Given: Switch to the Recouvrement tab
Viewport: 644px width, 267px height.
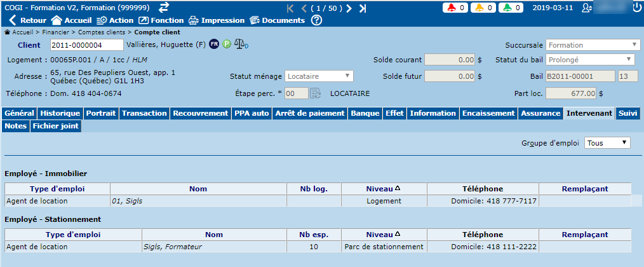Looking at the screenshot, I should [x=201, y=113].
